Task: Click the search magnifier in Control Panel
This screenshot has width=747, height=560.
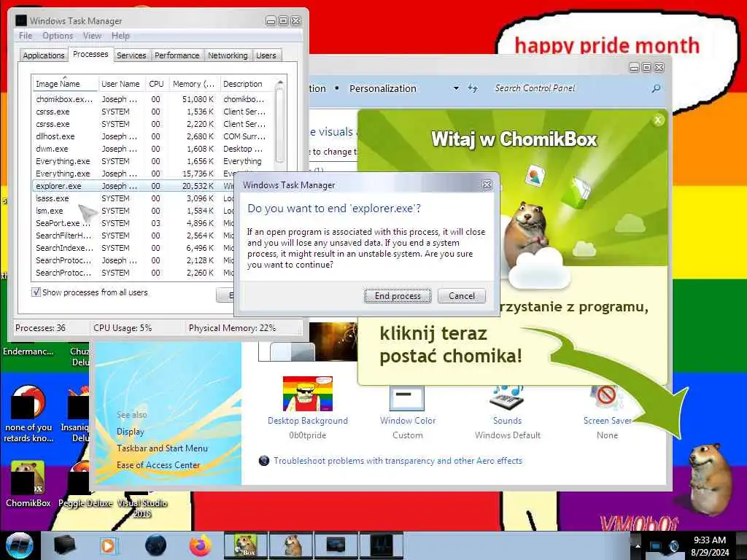Action: click(657, 88)
